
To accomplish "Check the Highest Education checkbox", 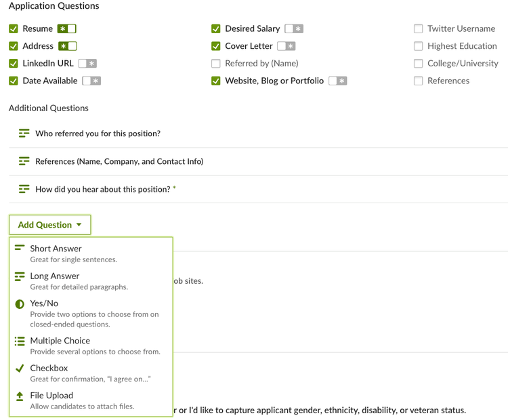I will [x=419, y=46].
